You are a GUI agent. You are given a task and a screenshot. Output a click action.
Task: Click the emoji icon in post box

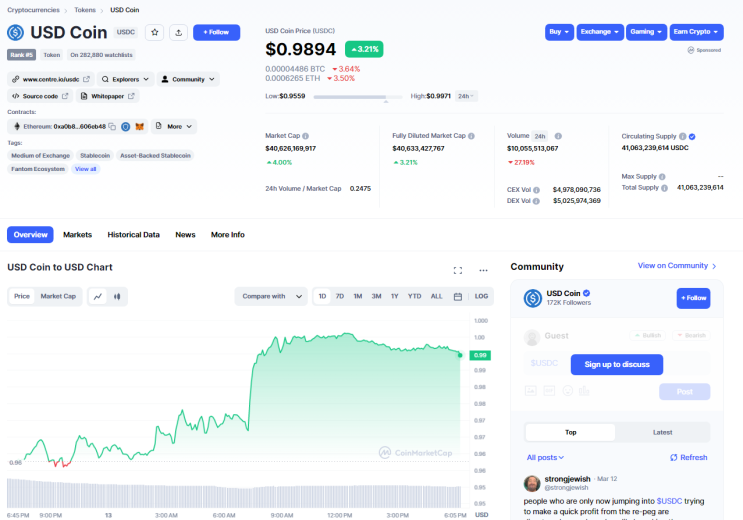568,391
